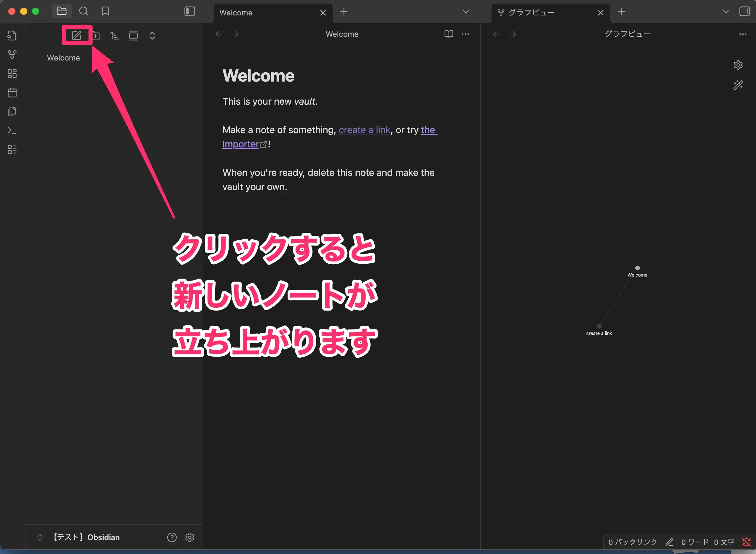Screen dimensions: 756x554
Task: Add new tab next to グラフビュー
Action: [x=621, y=12]
